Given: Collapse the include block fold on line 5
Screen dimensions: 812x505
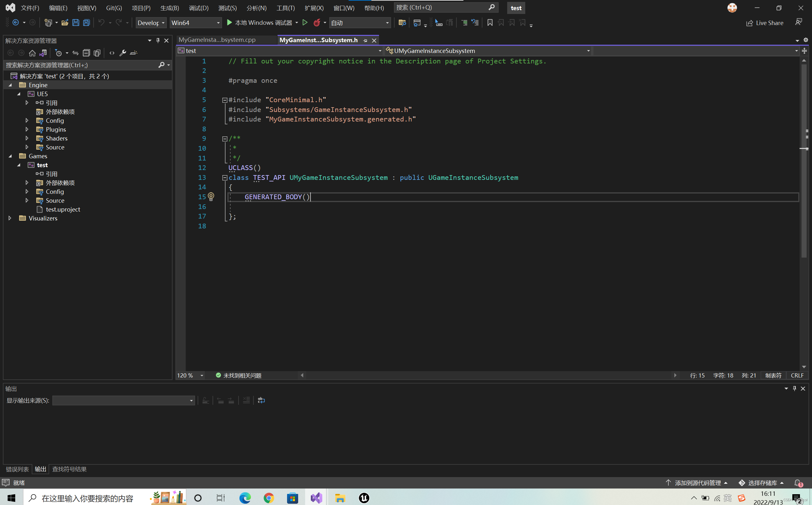Looking at the screenshot, I should [225, 100].
